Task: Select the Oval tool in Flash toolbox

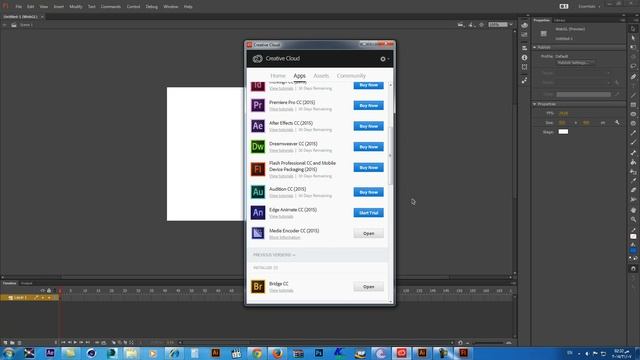Action: coord(633,114)
